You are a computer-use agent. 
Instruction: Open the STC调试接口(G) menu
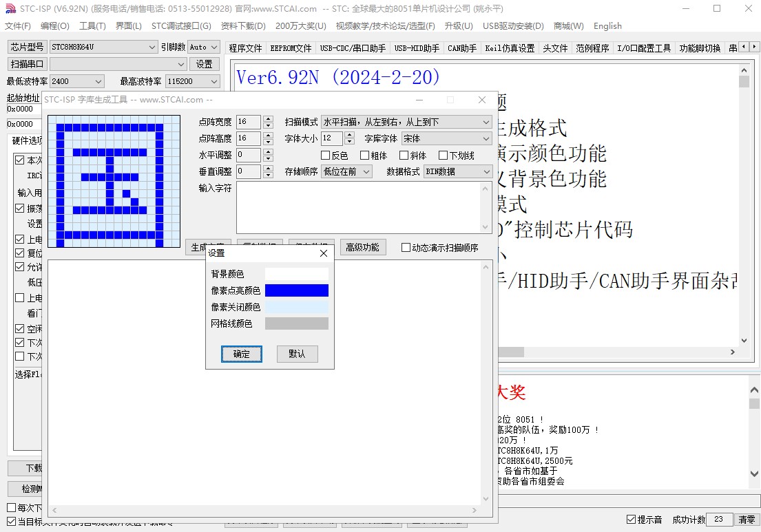[181, 25]
